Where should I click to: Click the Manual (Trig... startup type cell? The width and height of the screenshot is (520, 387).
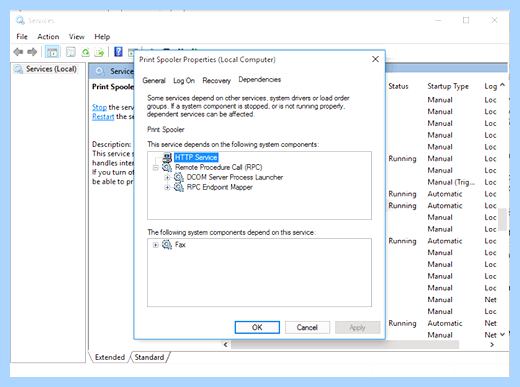[x=451, y=182]
